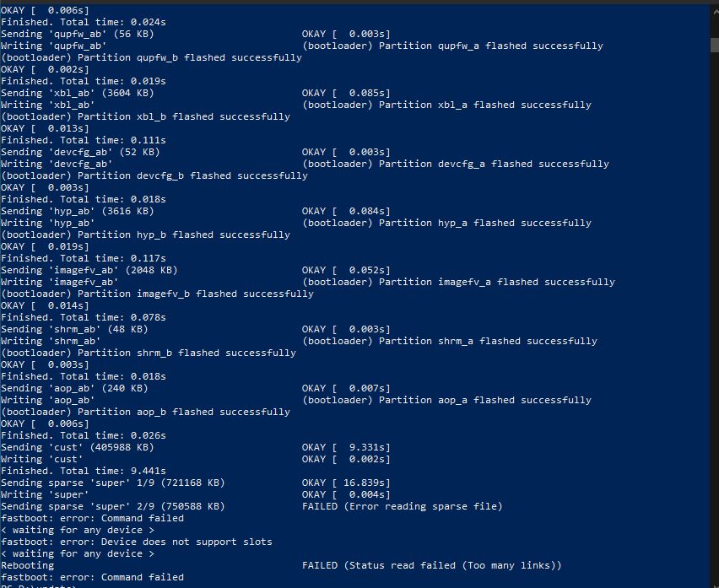Click 'Finished. Total time: 9.441s' line
Viewport: 719px width, 588px height.
coord(84,471)
